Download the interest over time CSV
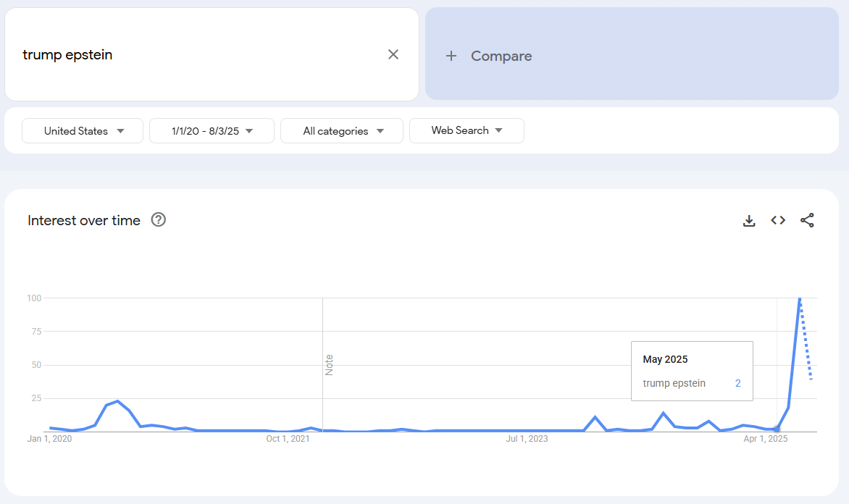Screen dimensions: 849x504 [x=749, y=221]
